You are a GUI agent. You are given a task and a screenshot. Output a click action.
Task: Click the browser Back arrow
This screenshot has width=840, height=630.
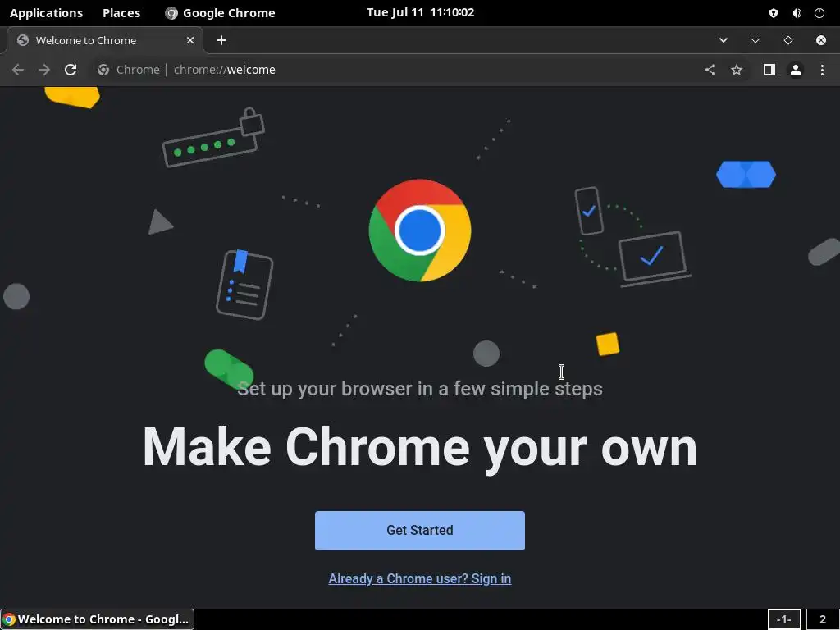point(18,70)
